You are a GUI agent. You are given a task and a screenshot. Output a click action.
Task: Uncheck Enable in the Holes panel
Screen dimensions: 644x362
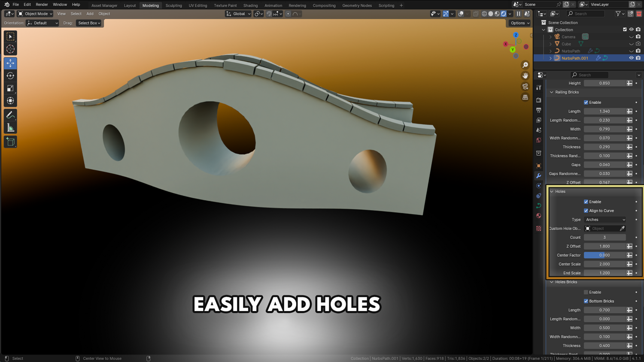click(x=586, y=202)
